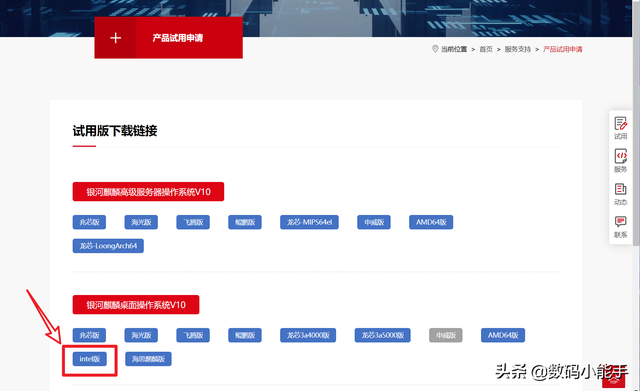The width and height of the screenshot is (640, 391).
Task: Go to 首页 in the breadcrumb
Action: click(x=486, y=49)
